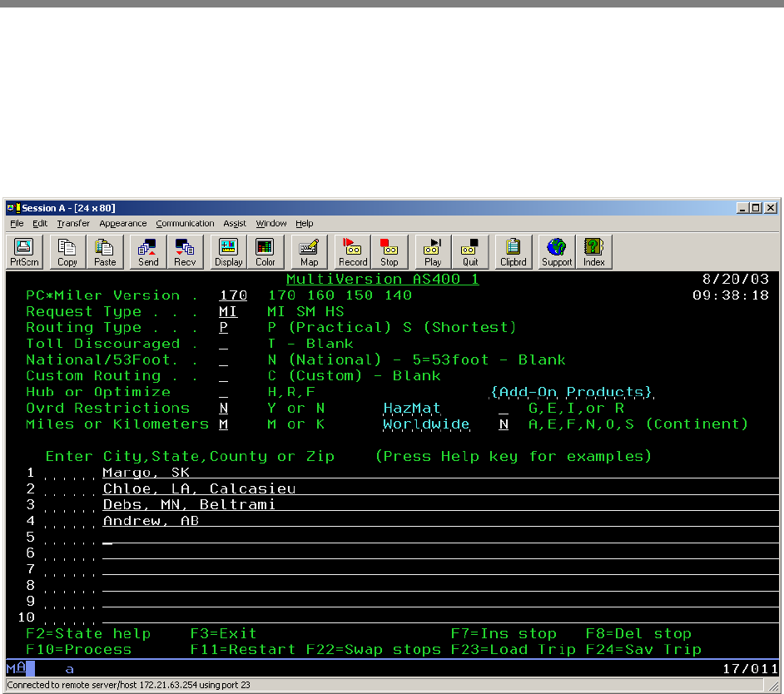Click the Worldwide field showing N
Image resolution: width=784 pixels, height=694 pixels.
click(504, 424)
